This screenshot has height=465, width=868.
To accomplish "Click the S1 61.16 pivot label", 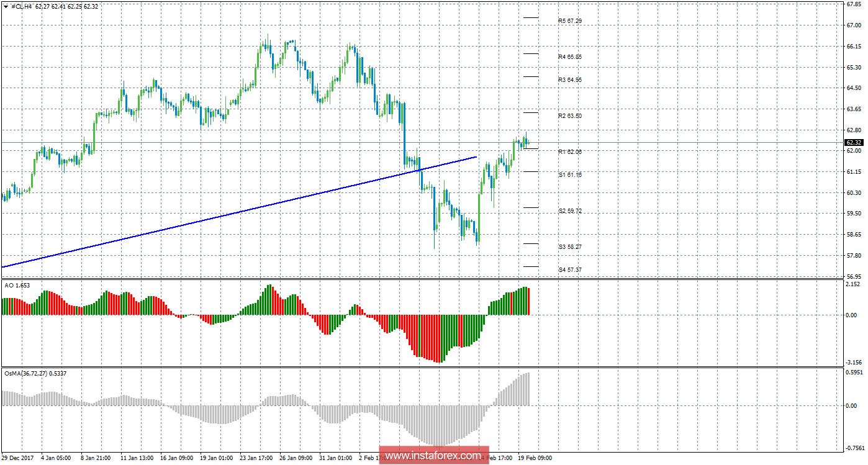I will (569, 175).
